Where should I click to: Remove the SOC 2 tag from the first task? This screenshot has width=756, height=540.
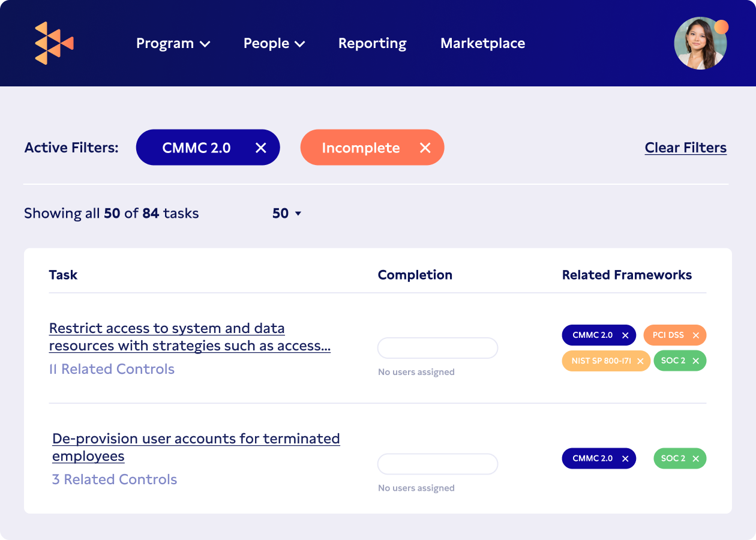[697, 361]
